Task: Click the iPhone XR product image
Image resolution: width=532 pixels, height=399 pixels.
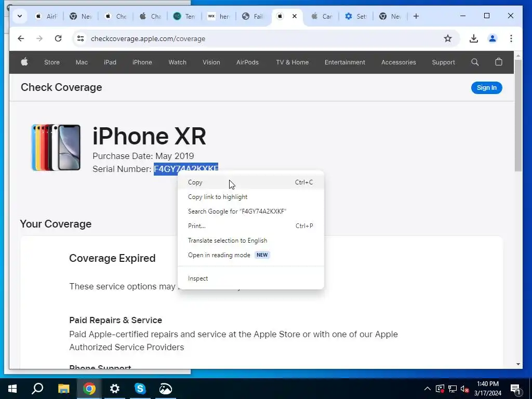Action: [x=56, y=147]
